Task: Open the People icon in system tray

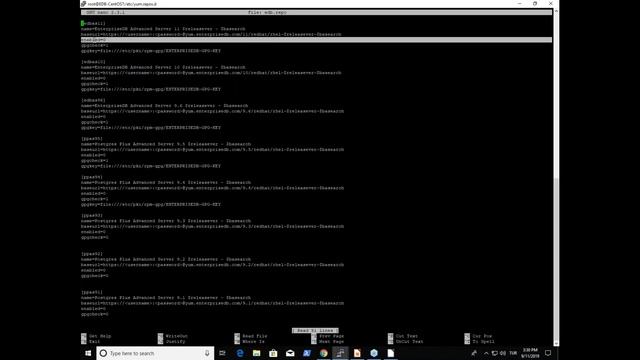Action: click(474, 353)
